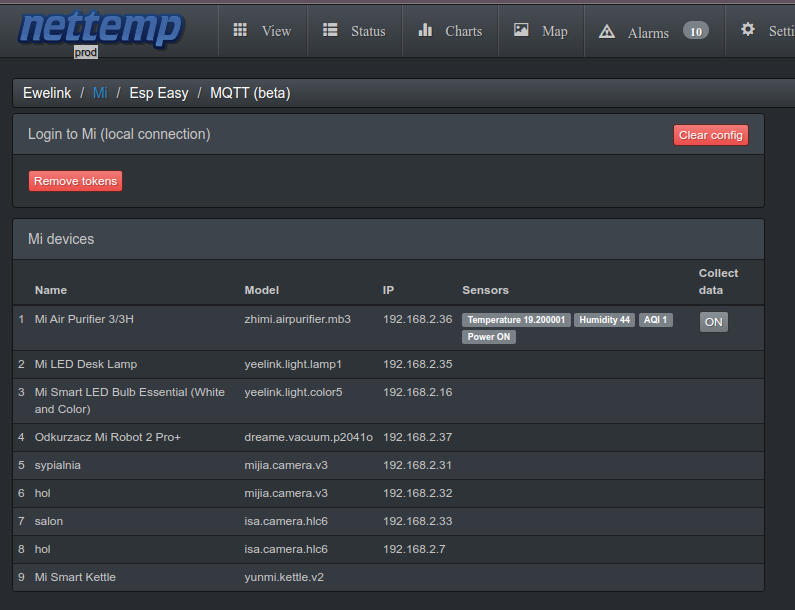Click the Alarms warning triangle icon
Image resolution: width=795 pixels, height=610 pixels.
(x=606, y=32)
